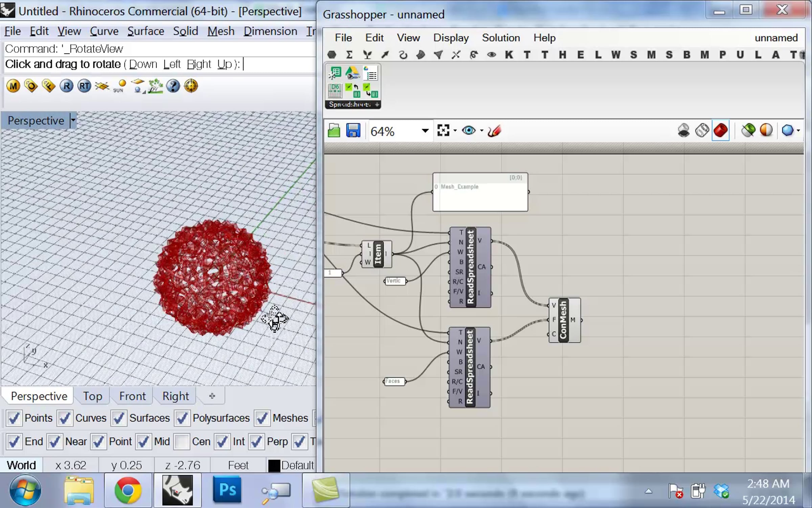
Task: Toggle the Surfaces selection filter checkbox
Action: [x=118, y=418]
